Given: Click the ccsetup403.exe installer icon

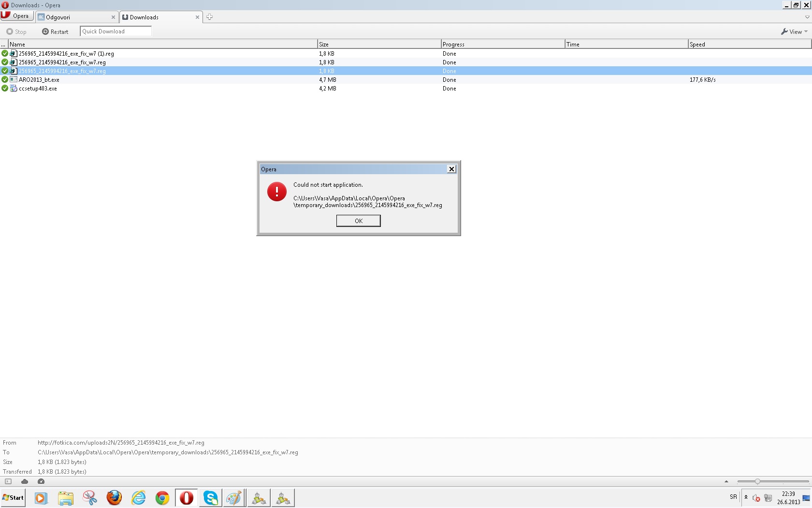Looking at the screenshot, I should point(14,89).
